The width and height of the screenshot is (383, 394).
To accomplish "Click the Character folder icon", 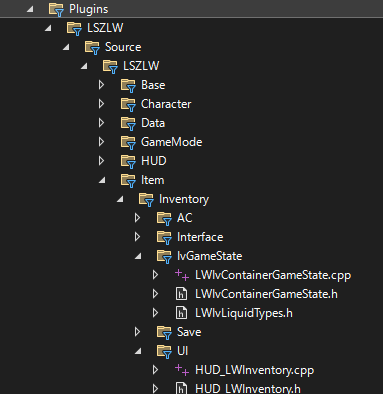I will (x=128, y=104).
